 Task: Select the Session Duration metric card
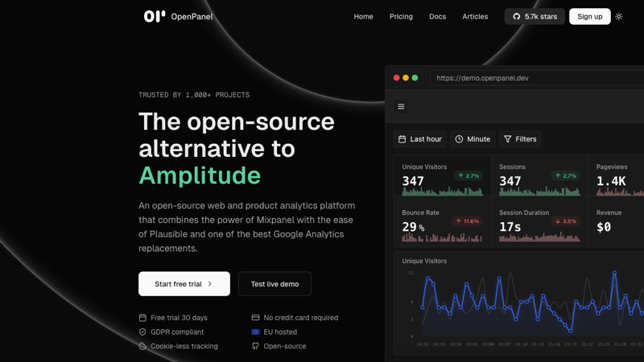(x=539, y=222)
